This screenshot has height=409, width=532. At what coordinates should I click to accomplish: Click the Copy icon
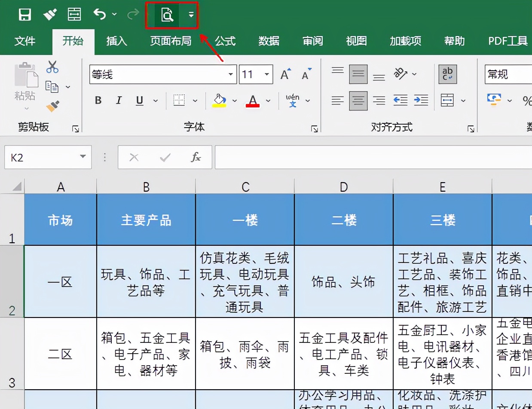[x=52, y=87]
